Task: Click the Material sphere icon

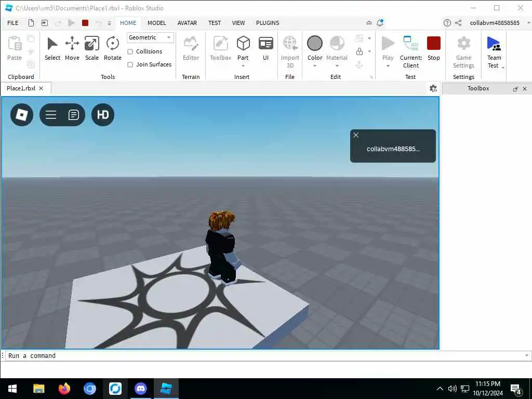Action: coord(337,44)
